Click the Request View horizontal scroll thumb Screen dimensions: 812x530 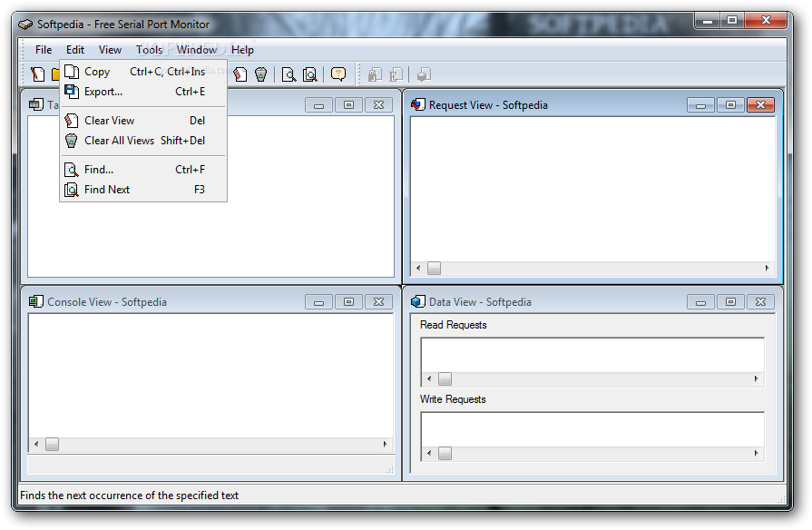pos(434,269)
